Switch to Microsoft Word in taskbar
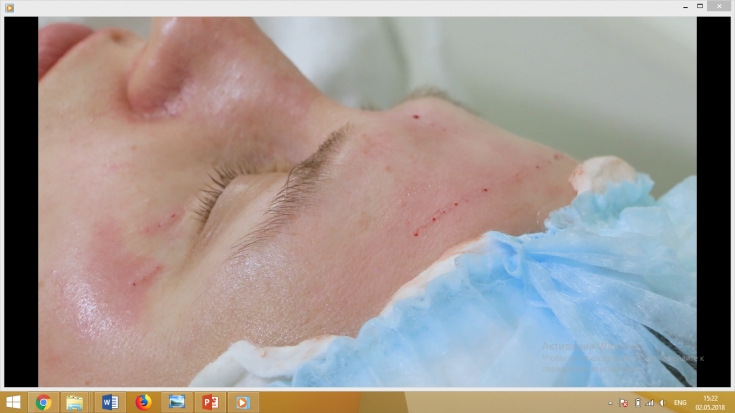 click(109, 402)
